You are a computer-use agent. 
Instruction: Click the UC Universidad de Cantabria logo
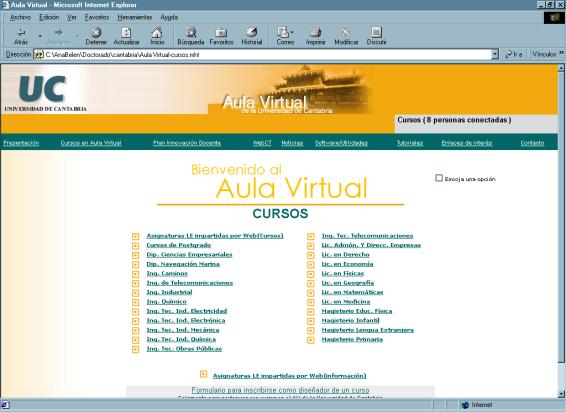[x=45, y=92]
